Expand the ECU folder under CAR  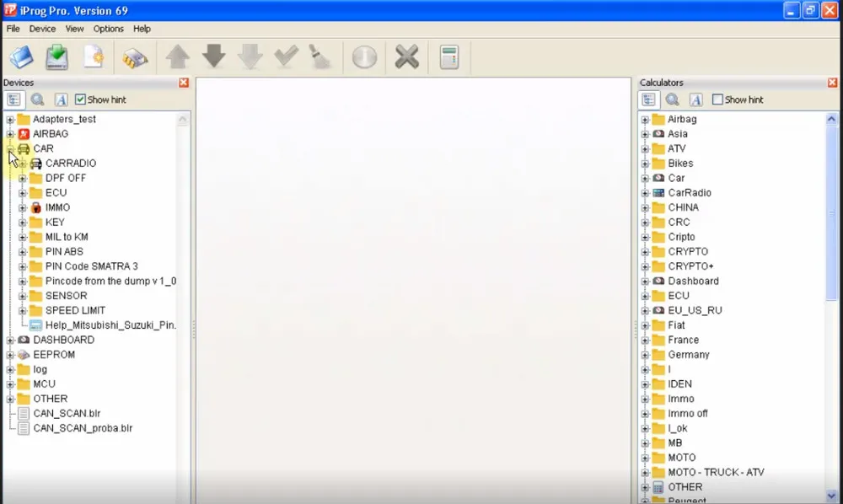[23, 193]
